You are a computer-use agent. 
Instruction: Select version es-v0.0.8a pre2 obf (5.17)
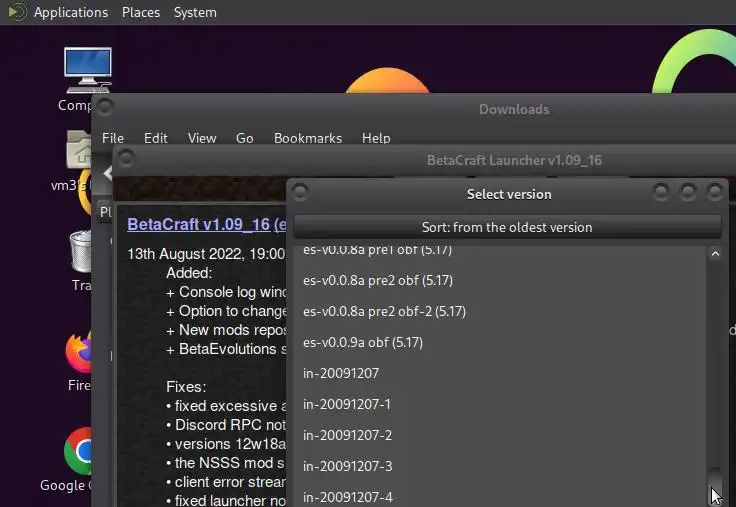tap(499, 280)
